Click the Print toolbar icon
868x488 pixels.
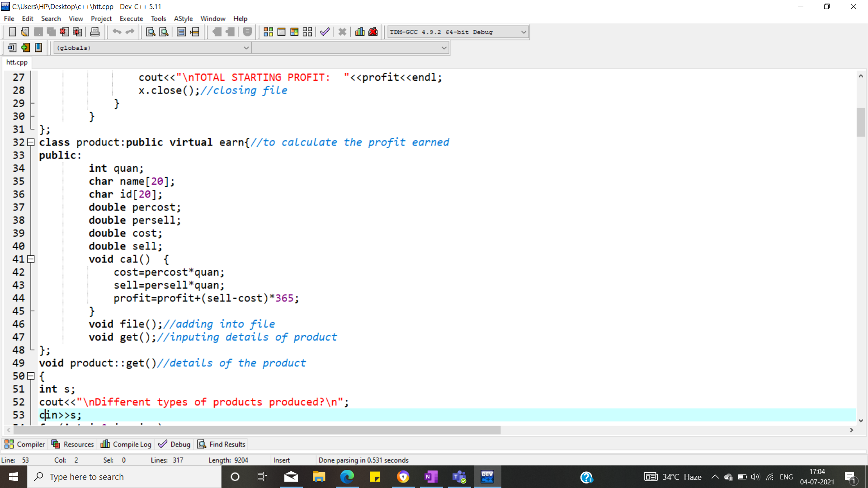(x=95, y=32)
